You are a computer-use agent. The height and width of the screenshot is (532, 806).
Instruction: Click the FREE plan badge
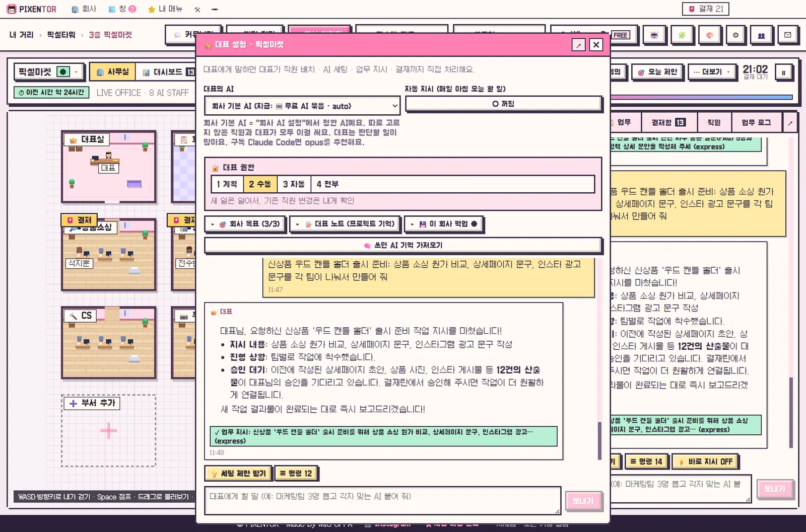[x=620, y=35]
